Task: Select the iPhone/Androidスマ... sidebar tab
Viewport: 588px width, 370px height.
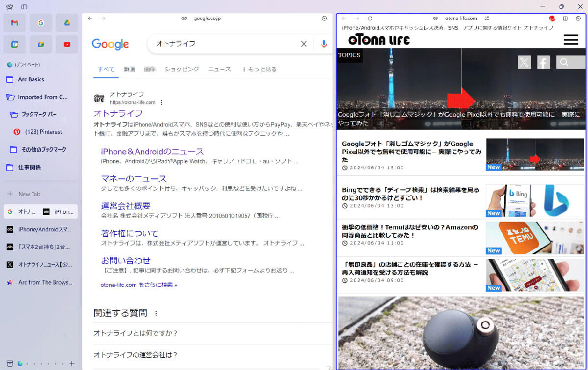Action: [41, 229]
